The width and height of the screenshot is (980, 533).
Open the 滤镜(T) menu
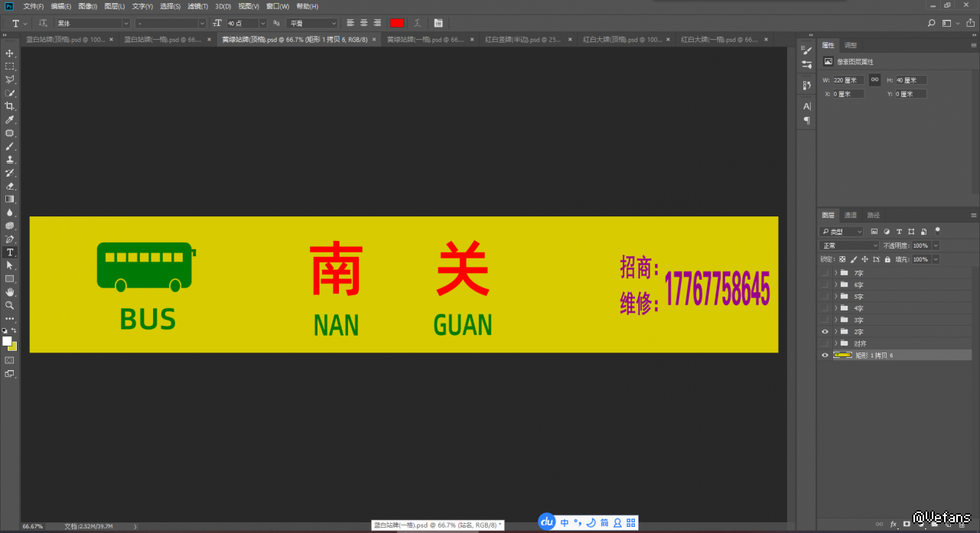(199, 6)
